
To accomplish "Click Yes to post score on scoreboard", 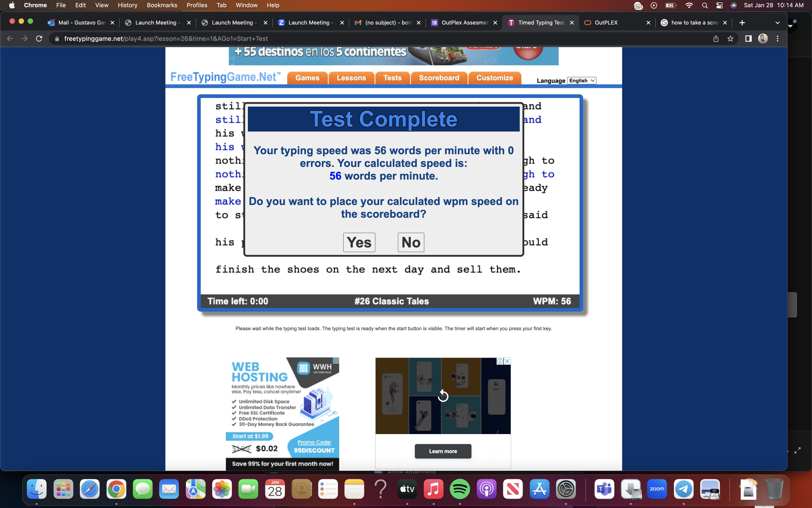I will point(359,242).
